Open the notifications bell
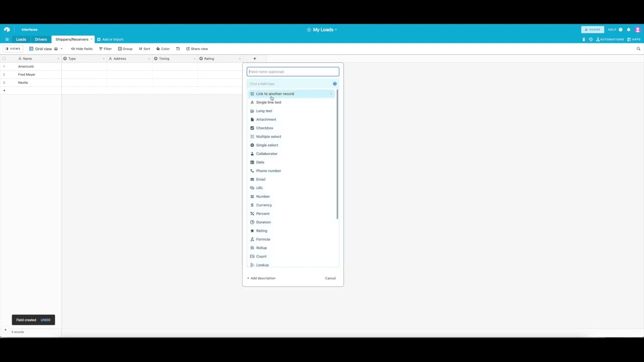Image resolution: width=644 pixels, height=362 pixels. [628, 30]
